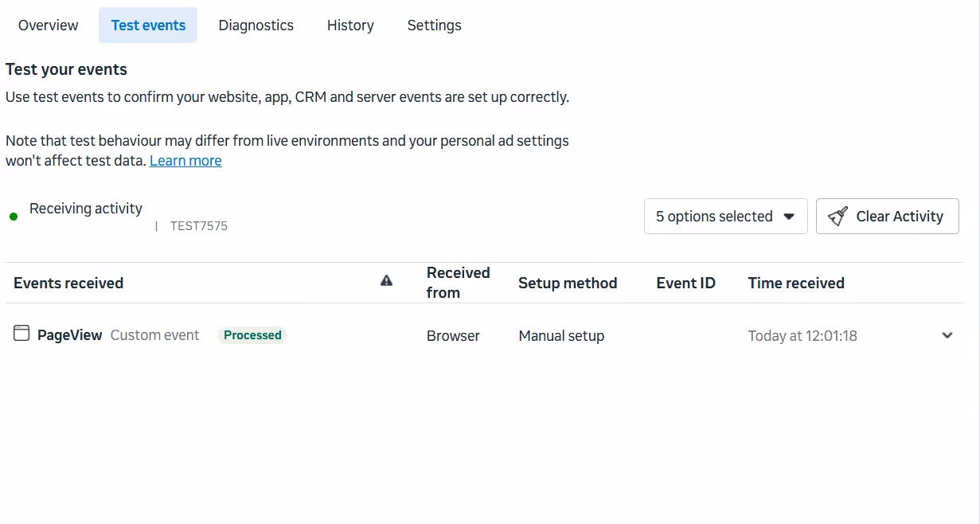This screenshot has height=524, width=980.
Task: Click the Time received column header
Action: click(x=796, y=283)
